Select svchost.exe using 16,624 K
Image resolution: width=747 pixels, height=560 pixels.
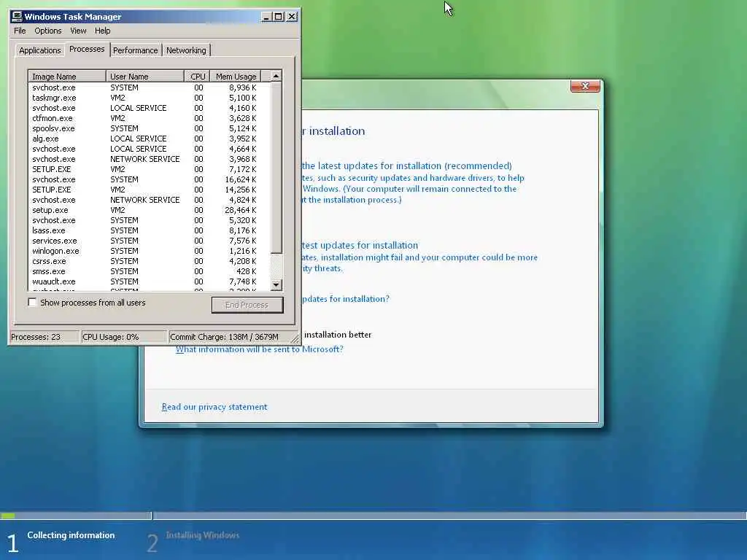point(149,179)
